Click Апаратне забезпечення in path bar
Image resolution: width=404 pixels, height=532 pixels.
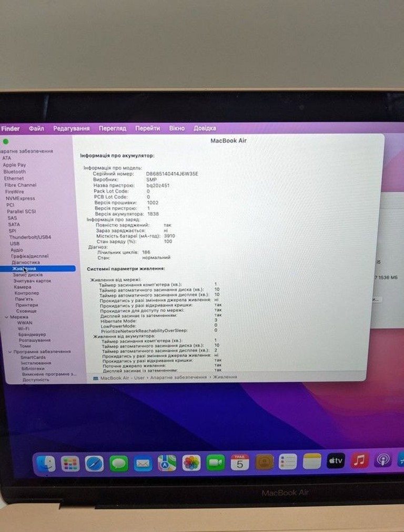pyautogui.click(x=178, y=377)
